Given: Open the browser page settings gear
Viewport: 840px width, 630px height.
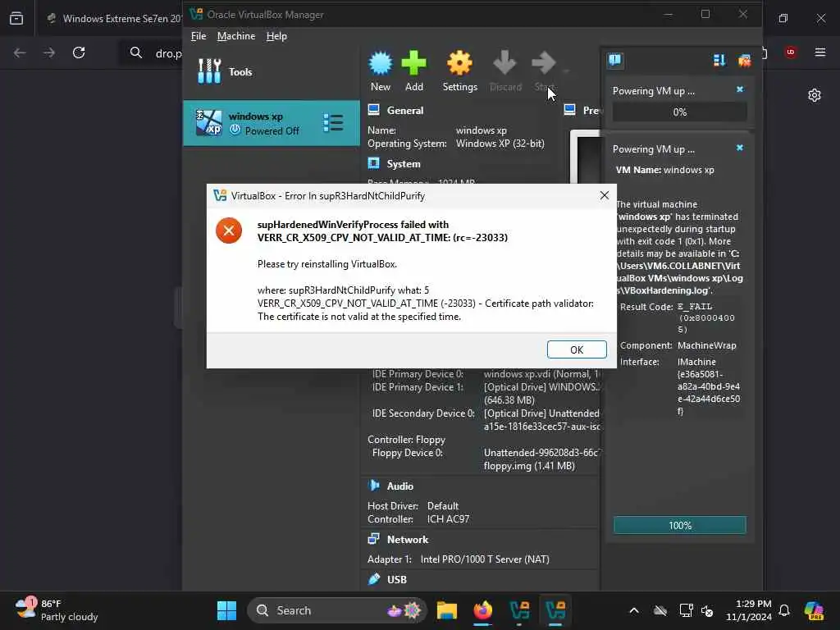Looking at the screenshot, I should pyautogui.click(x=815, y=95).
